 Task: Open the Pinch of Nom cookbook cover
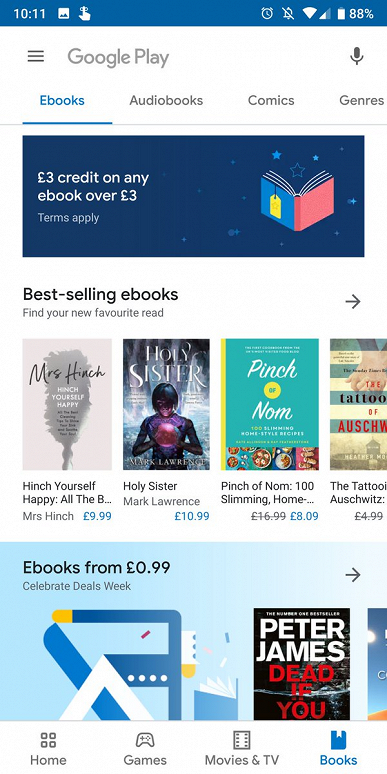point(270,404)
